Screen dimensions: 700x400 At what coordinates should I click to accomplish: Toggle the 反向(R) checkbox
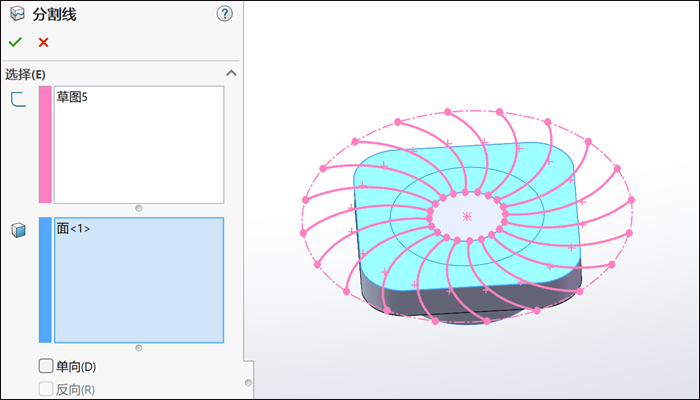(x=45, y=389)
